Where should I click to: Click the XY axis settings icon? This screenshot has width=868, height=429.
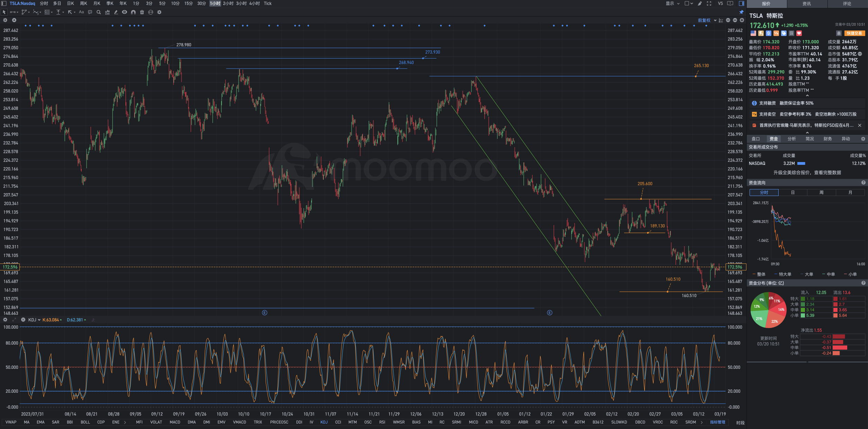(721, 20)
